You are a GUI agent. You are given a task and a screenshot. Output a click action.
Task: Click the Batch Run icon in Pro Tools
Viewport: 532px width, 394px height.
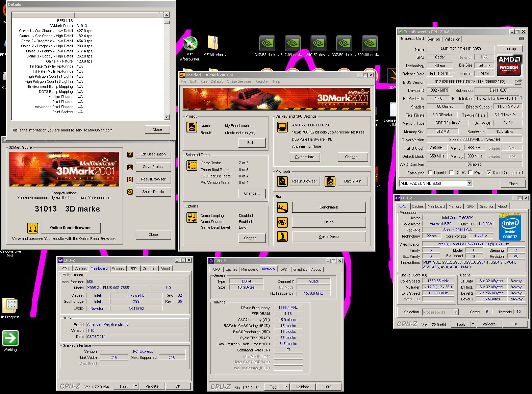[x=330, y=181]
